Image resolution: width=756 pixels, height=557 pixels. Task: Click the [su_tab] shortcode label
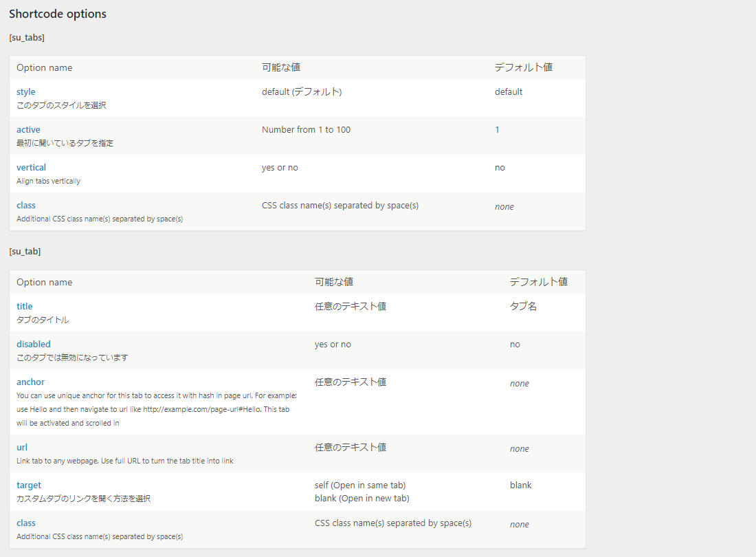click(25, 252)
